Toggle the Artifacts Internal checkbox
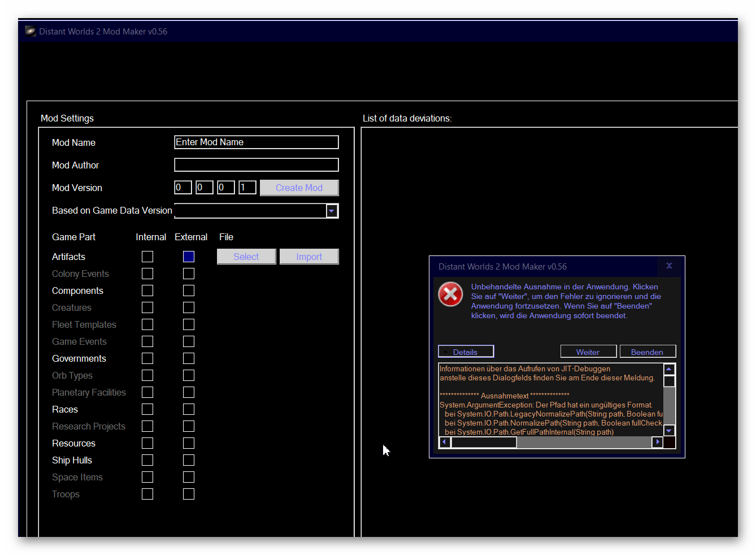This screenshot has height=555, width=756. pyautogui.click(x=147, y=257)
